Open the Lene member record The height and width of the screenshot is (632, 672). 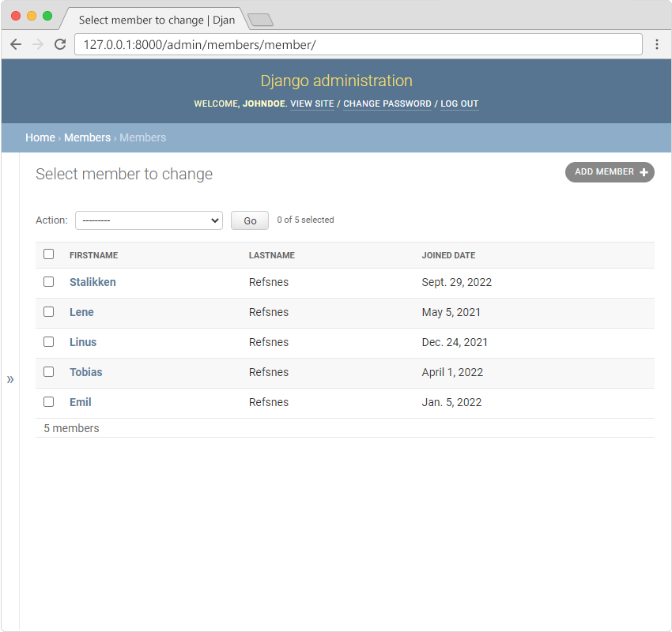pos(81,312)
